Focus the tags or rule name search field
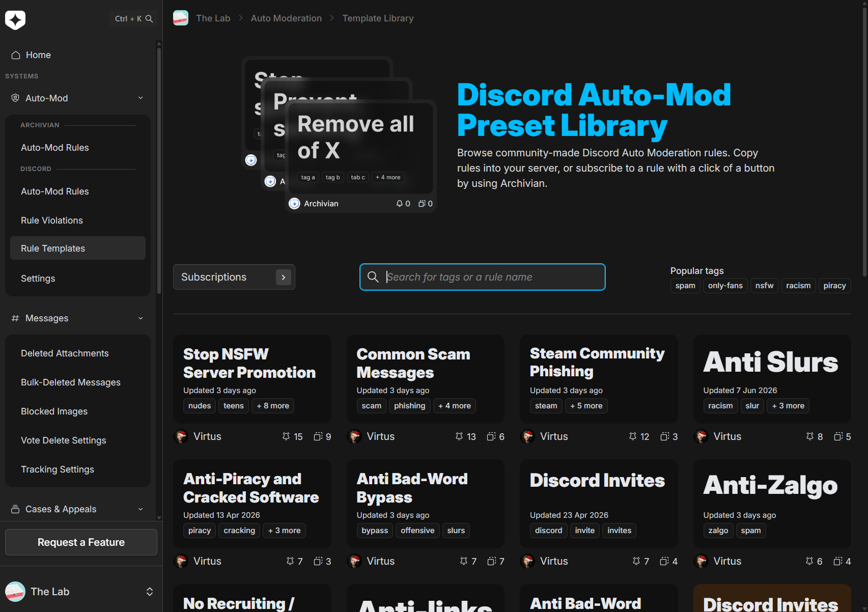Screen dimensions: 868x612 point(483,277)
